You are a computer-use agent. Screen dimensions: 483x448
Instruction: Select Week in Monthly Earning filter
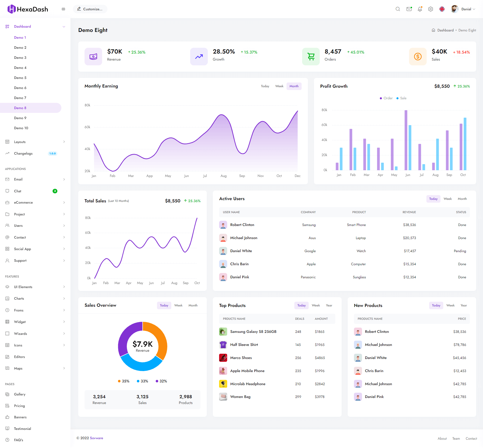pyautogui.click(x=279, y=86)
